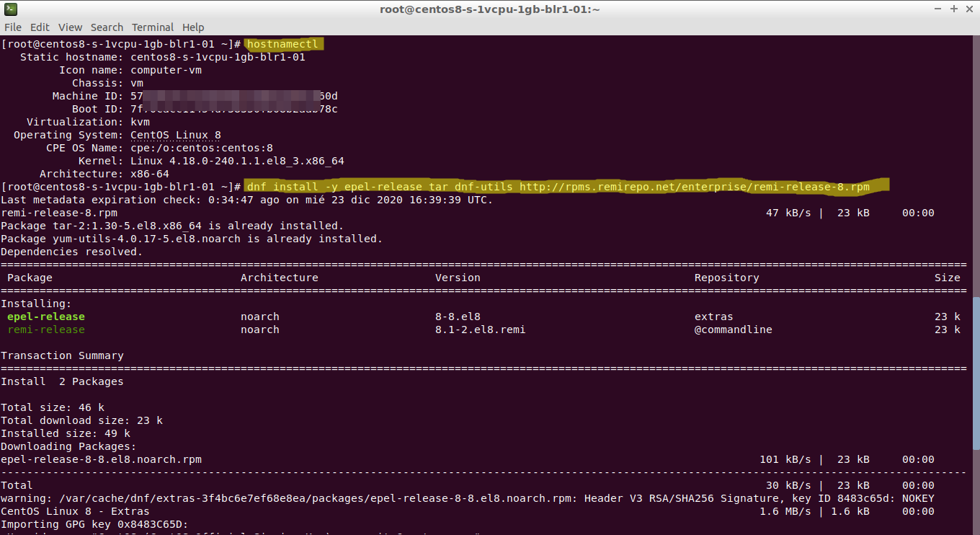Click the highlighted hostnamectl command
This screenshot has height=535, width=980.
coord(282,44)
